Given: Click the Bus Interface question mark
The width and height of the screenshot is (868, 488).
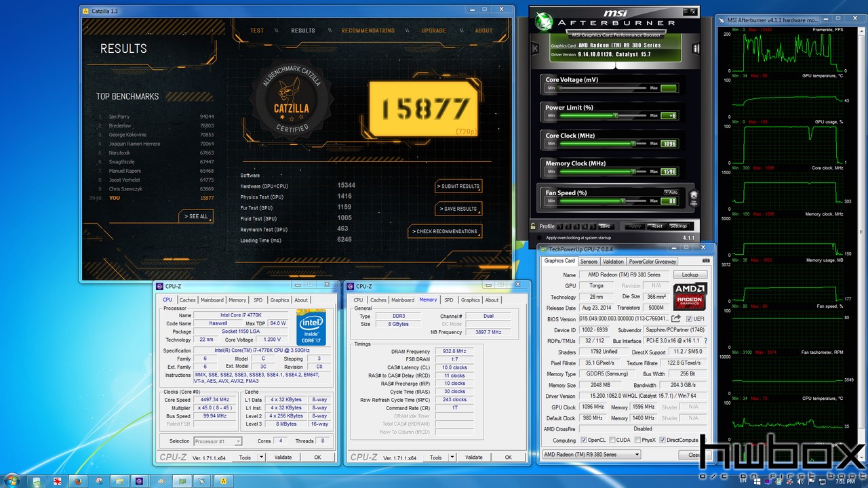Looking at the screenshot, I should (x=705, y=340).
